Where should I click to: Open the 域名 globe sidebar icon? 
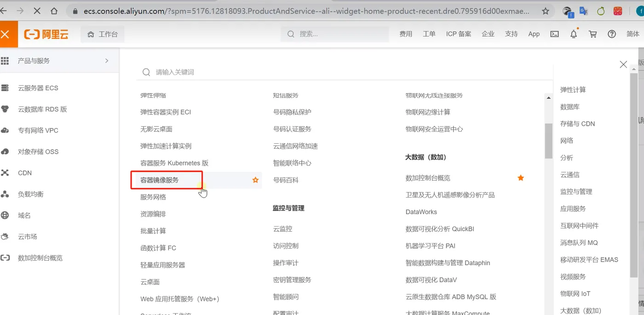tap(5, 215)
